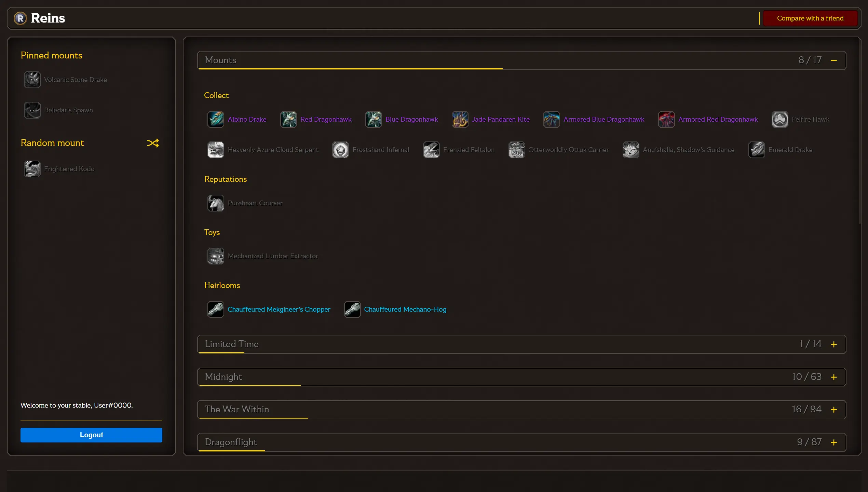Open Heavenly Azure Cloud Serpent link
Viewport: 868px width, 492px height.
273,150
